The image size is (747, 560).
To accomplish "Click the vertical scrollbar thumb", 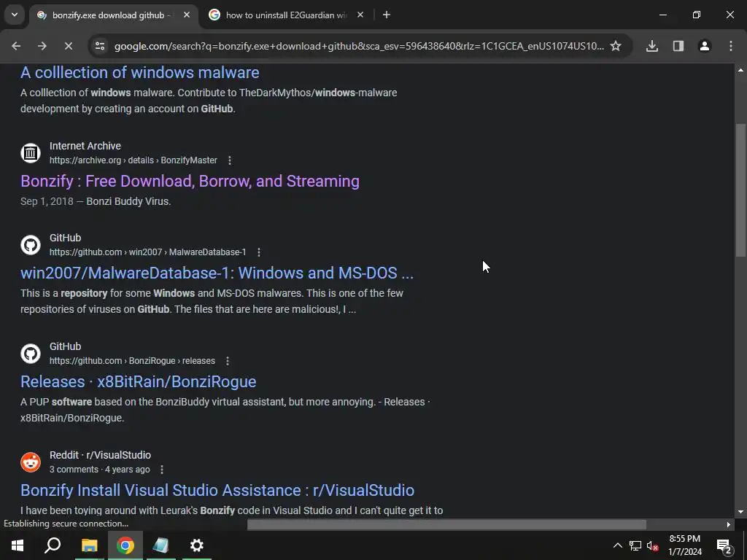I will coord(740,190).
